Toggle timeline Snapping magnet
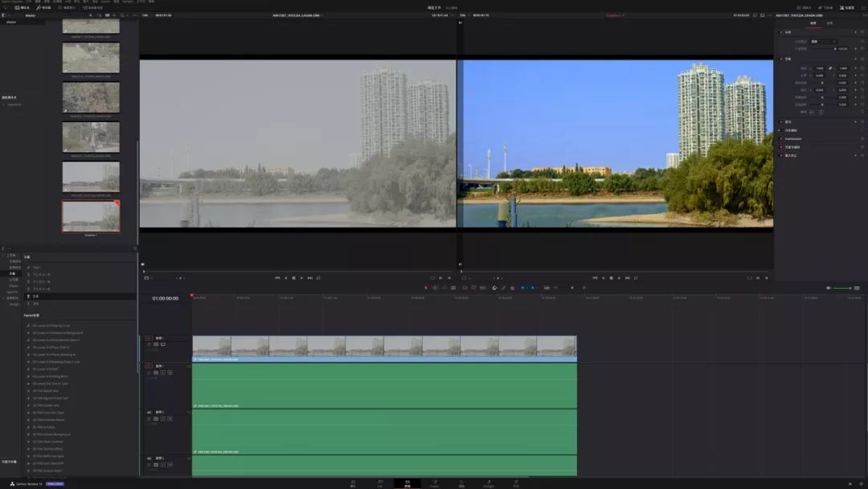 pos(494,288)
